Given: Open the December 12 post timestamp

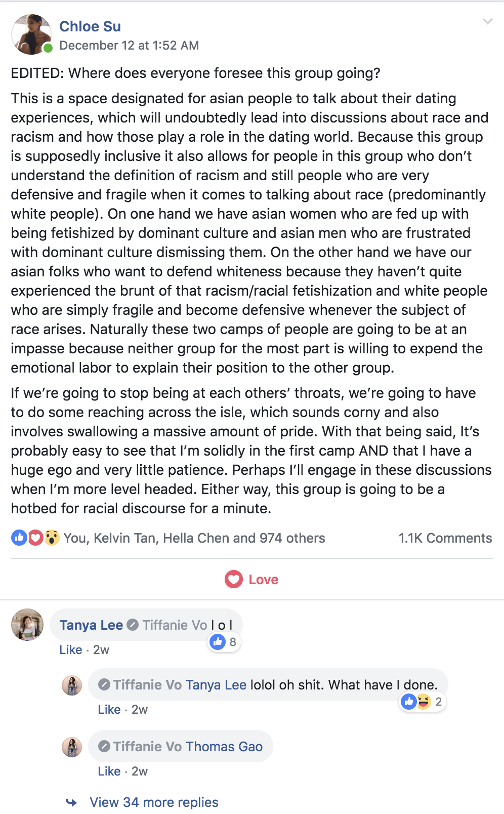Looking at the screenshot, I should (x=129, y=46).
